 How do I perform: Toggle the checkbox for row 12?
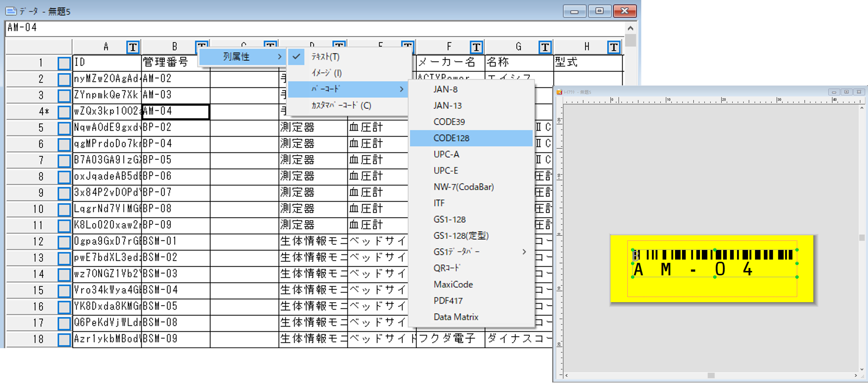pos(64,242)
